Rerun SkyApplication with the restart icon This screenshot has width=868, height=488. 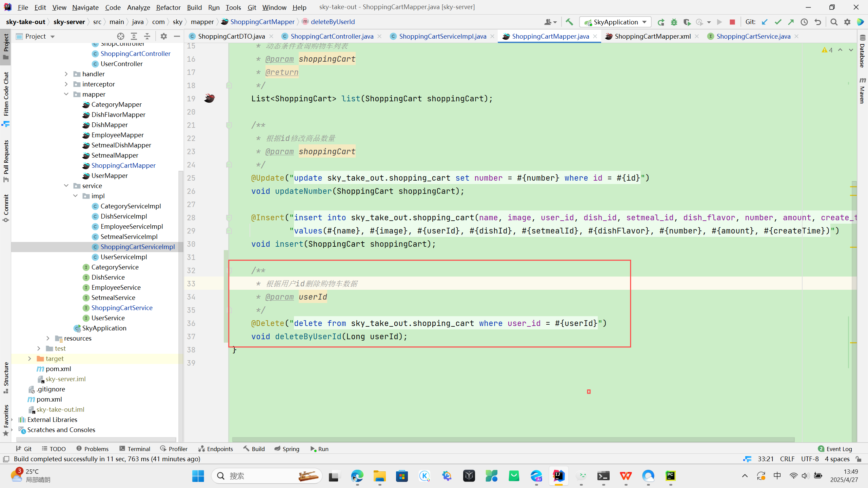click(x=661, y=22)
